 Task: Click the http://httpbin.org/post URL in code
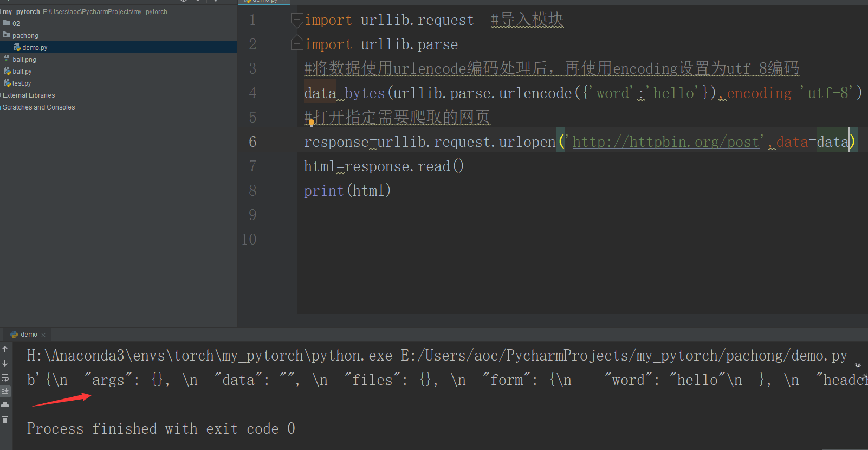pos(666,142)
